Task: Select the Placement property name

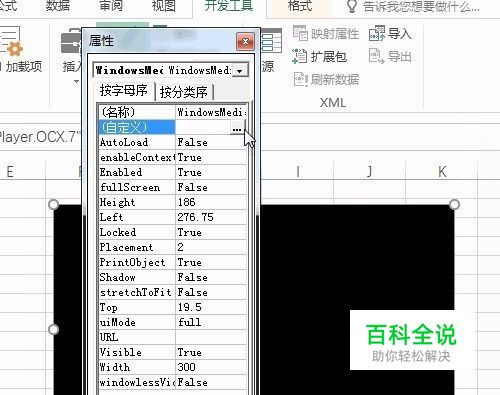Action: tap(137, 247)
